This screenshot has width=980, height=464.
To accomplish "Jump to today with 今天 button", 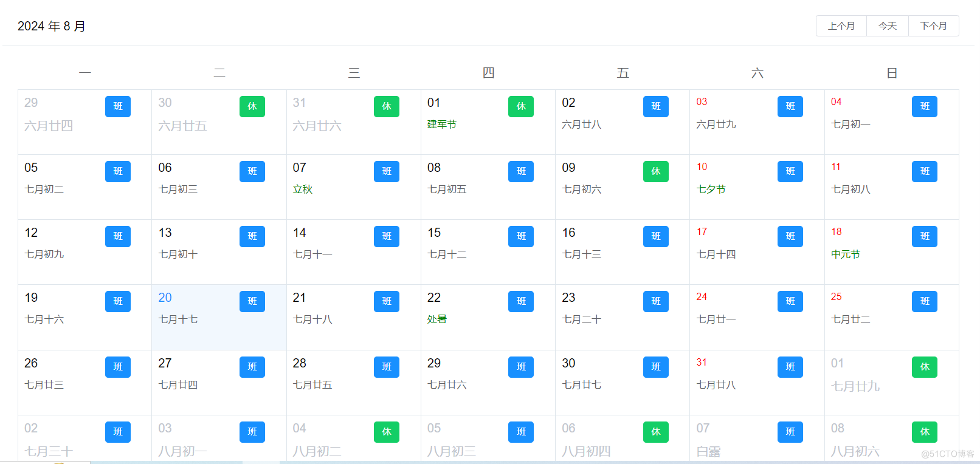I will tap(888, 26).
